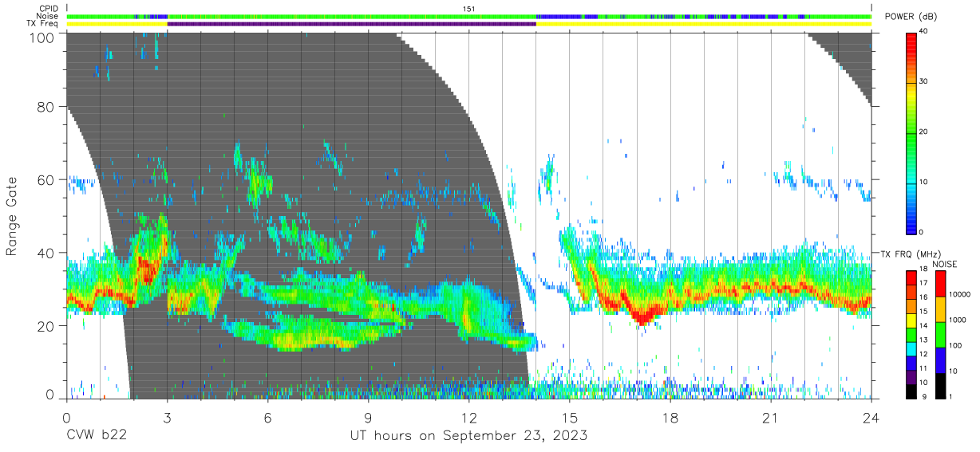Click Range Gate axis tick 20

click(x=46, y=325)
